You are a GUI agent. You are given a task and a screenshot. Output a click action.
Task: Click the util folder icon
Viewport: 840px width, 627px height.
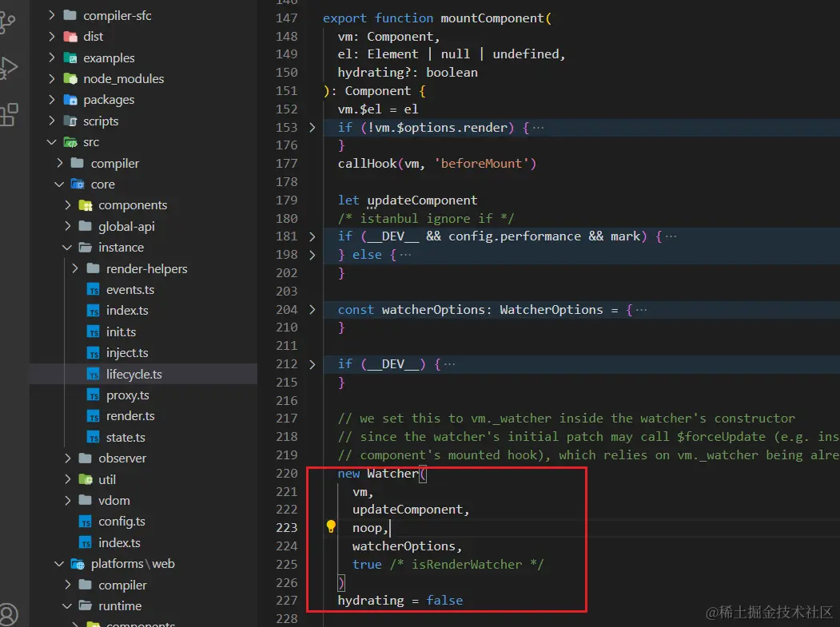click(86, 479)
